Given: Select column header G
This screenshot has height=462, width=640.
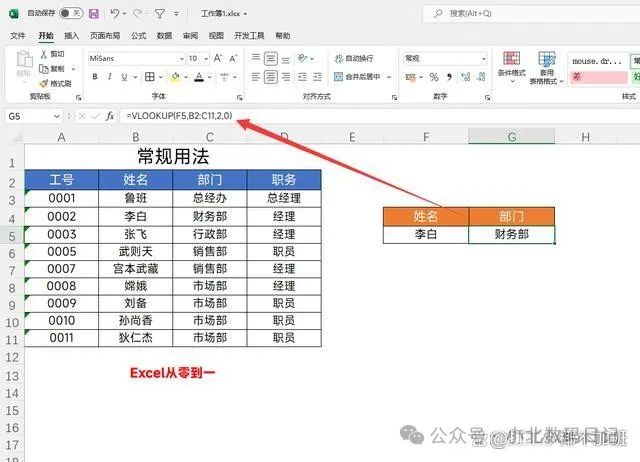Looking at the screenshot, I should pos(511,137).
